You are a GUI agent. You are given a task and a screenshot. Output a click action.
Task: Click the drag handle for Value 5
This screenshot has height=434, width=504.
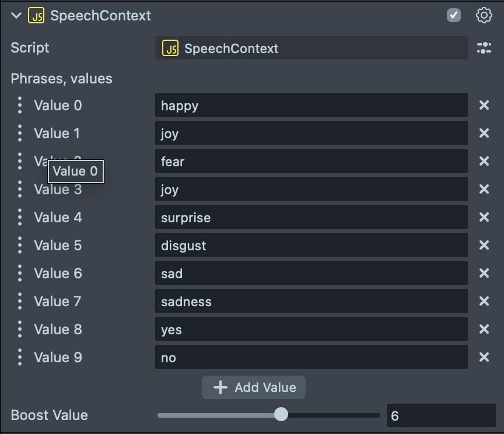pyautogui.click(x=20, y=246)
